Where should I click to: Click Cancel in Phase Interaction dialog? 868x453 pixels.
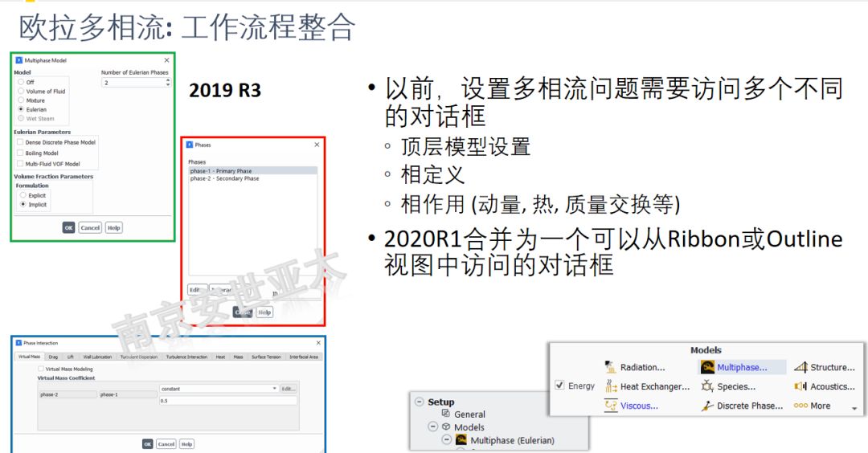tap(166, 443)
